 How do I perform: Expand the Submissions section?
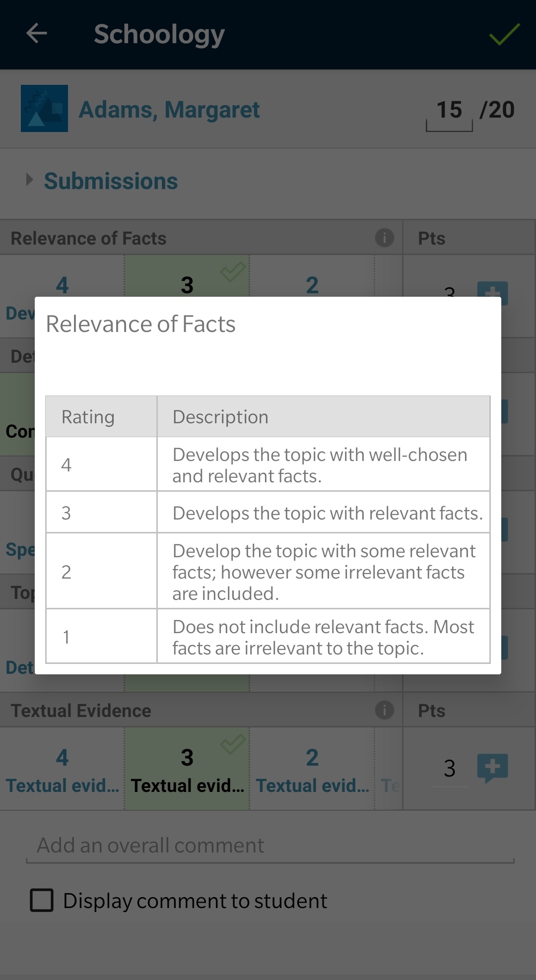pos(30,180)
